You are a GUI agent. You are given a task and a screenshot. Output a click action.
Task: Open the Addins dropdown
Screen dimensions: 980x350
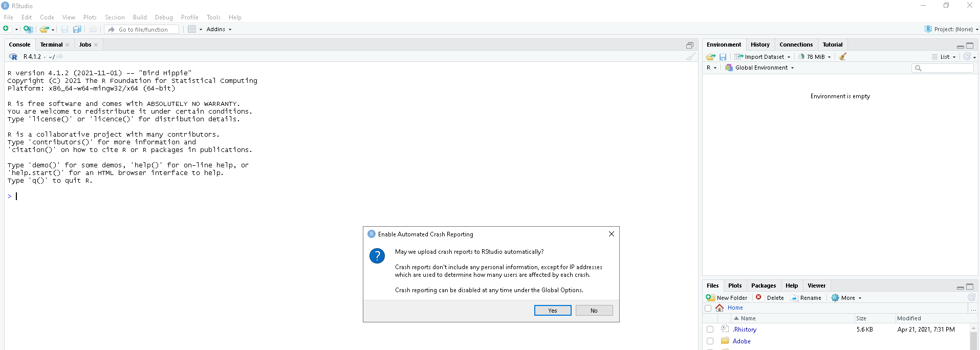pyautogui.click(x=219, y=29)
